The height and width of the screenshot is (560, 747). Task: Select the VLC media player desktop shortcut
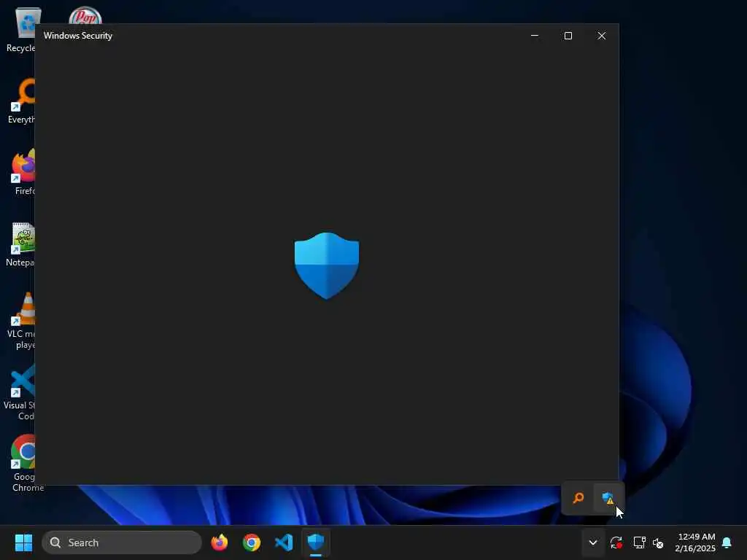pos(21,320)
